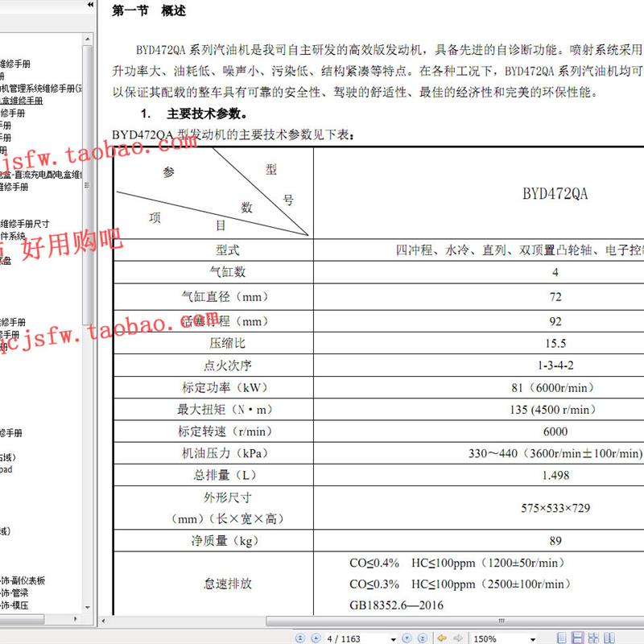
Task: Click row label 机油压力 (kPa)
Action: tap(225, 453)
